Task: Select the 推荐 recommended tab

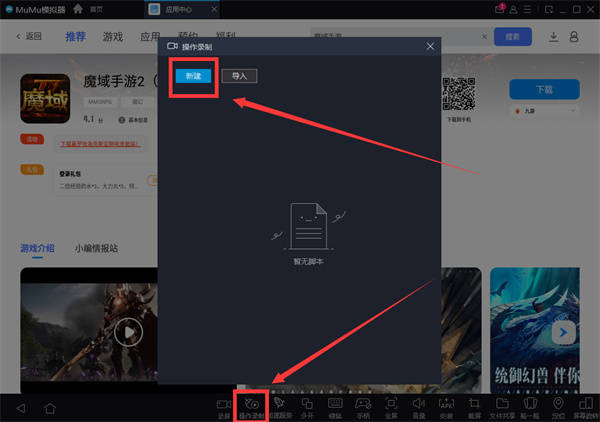Action: [76, 37]
